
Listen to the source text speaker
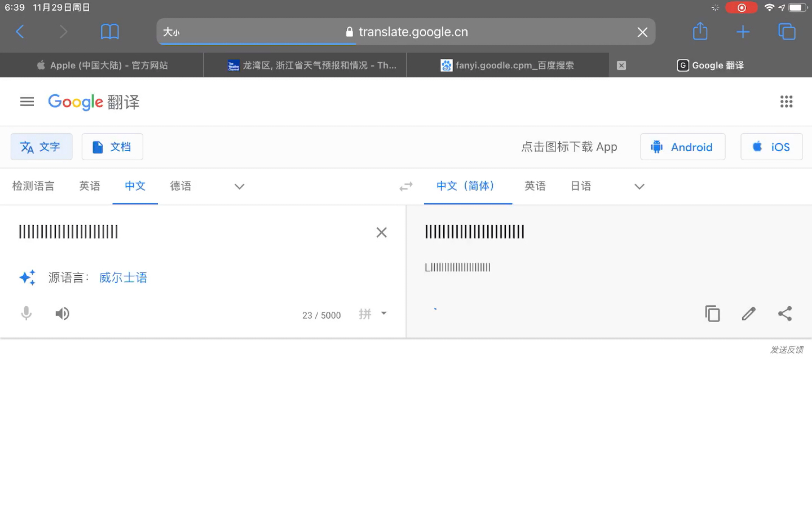coord(62,313)
